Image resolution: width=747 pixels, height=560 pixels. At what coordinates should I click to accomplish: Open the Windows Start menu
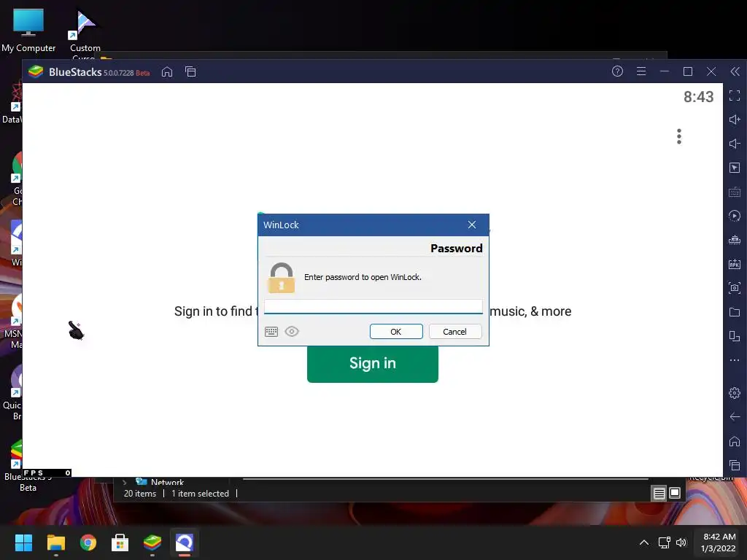(23, 542)
